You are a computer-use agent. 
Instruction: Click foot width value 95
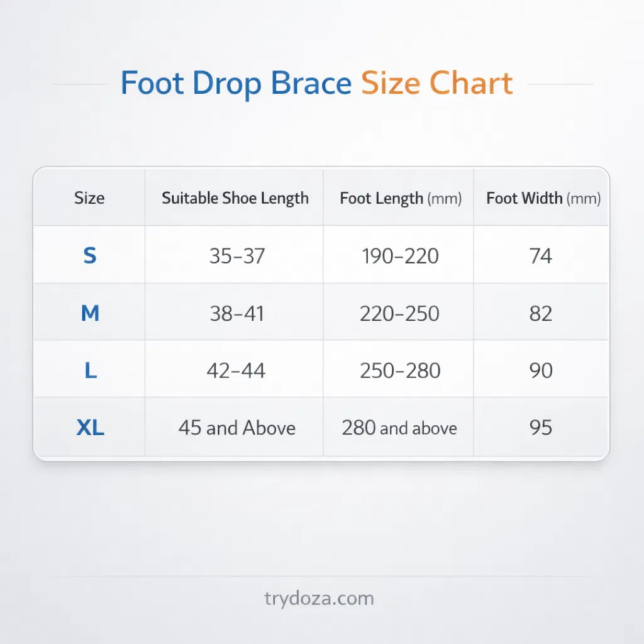tap(540, 428)
